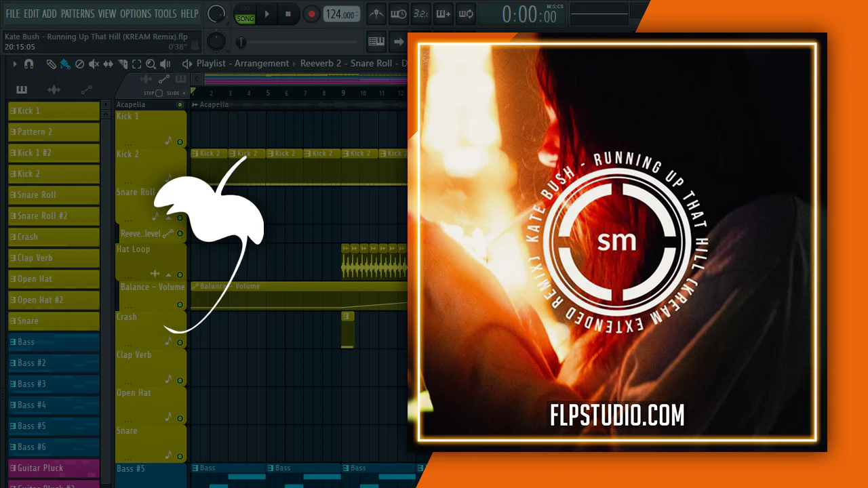The image size is (868, 488).
Task: Open playlist options arrow menu
Action: point(15,64)
